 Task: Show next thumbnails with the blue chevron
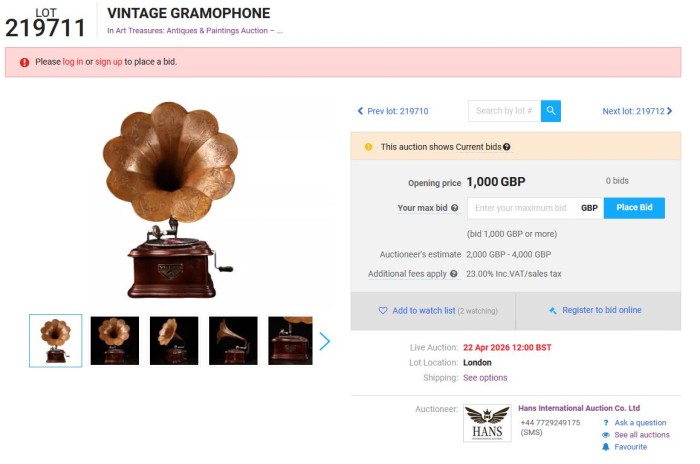[324, 341]
